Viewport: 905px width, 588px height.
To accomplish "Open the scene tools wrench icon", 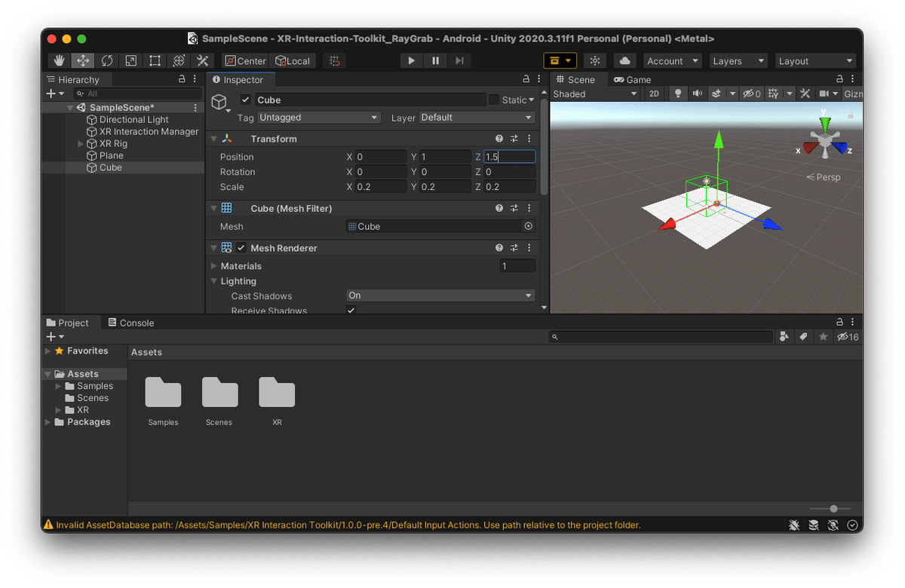I will click(805, 93).
